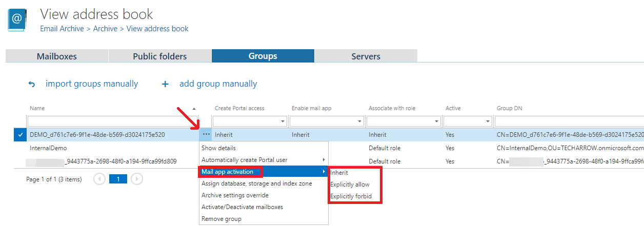This screenshot has height=226, width=644.
Task: Go to next page arrow in pager
Action: click(137, 179)
